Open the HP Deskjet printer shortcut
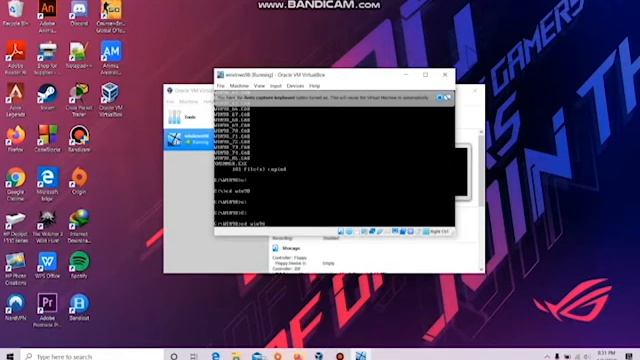The width and height of the screenshot is (640, 360). click(16, 227)
